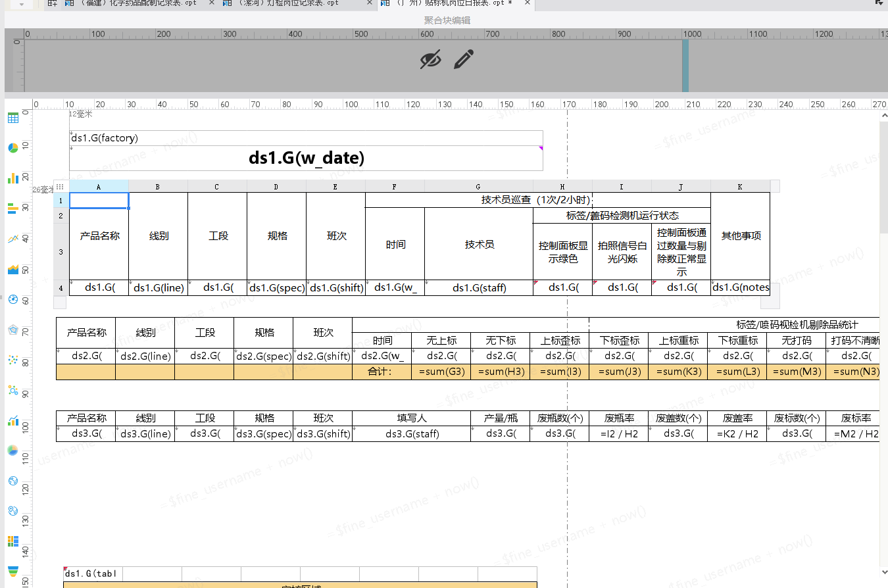This screenshot has width=888, height=588.
Task: Insert a combination chart from the sidebar
Action: click(12, 420)
